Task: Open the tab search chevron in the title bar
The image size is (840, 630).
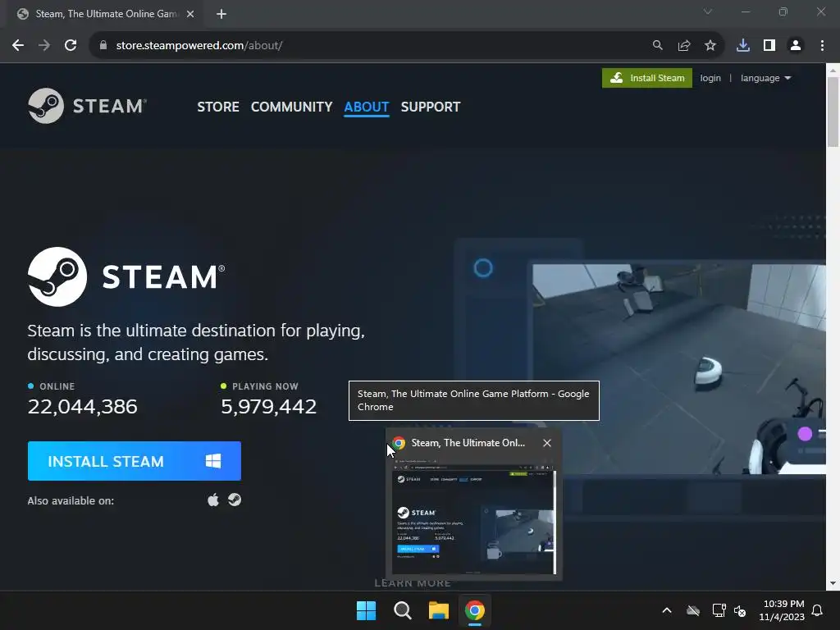Action: 708,11
